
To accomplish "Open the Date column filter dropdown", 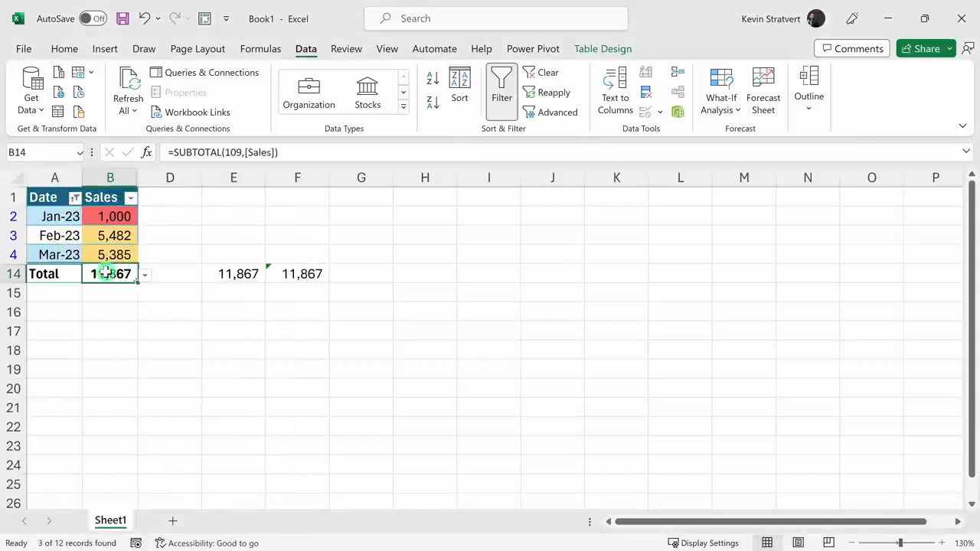I will click(74, 198).
